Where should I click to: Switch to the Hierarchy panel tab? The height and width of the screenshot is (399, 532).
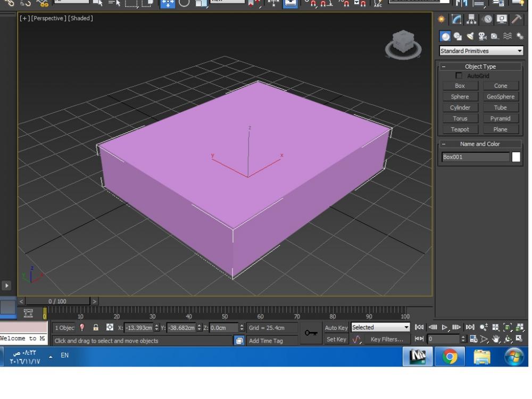472,20
